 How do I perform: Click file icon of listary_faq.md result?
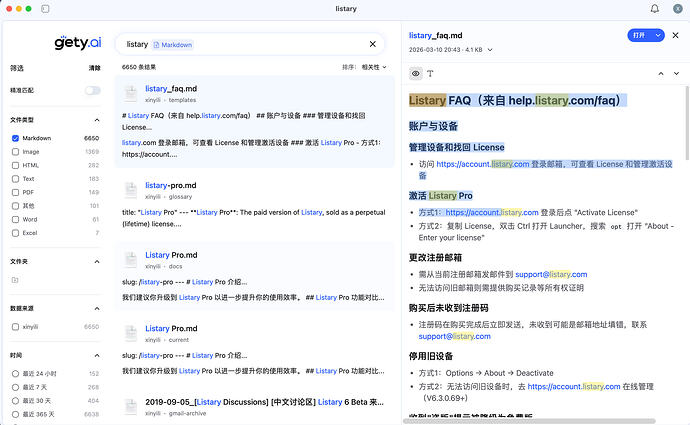131,94
